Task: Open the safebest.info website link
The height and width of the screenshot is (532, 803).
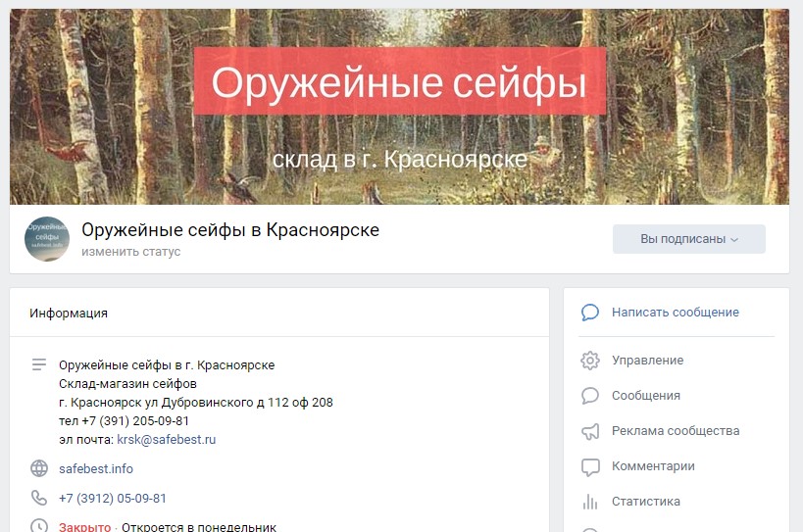Action: pyautogui.click(x=96, y=468)
